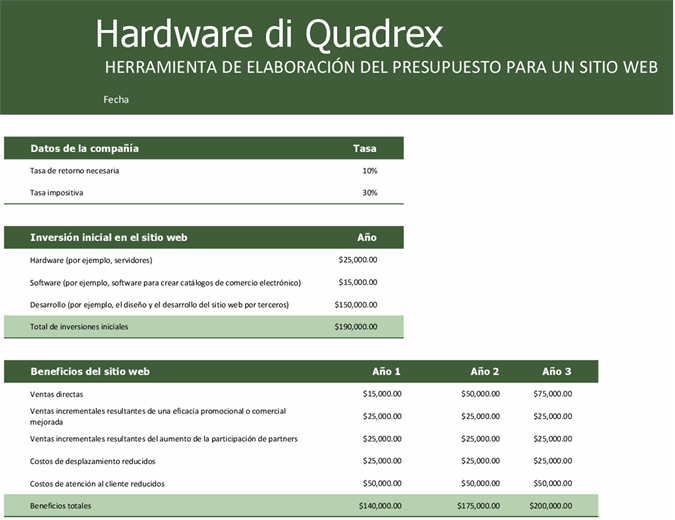Click the website budget tool subtitle
The width and height of the screenshot is (675, 520).
pyautogui.click(x=381, y=68)
